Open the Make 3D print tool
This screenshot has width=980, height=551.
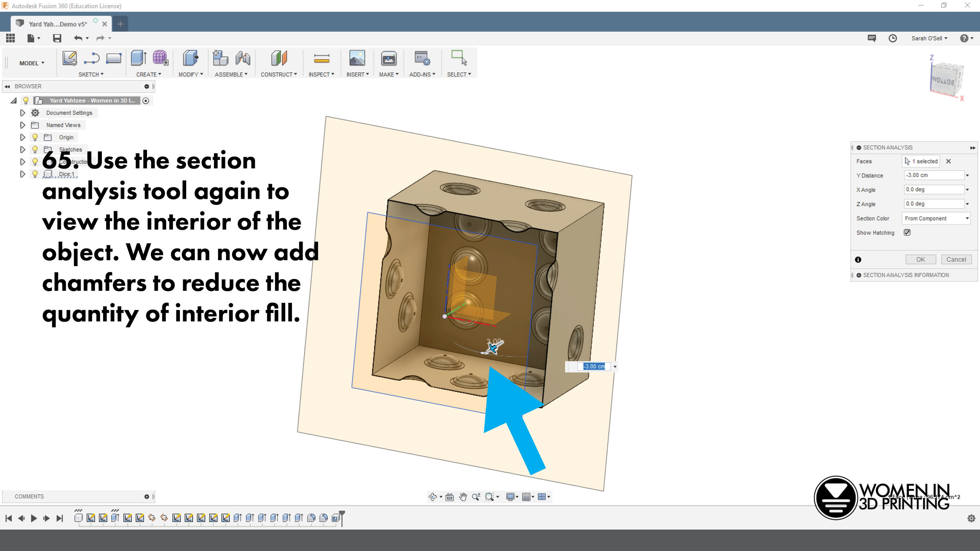(x=388, y=58)
